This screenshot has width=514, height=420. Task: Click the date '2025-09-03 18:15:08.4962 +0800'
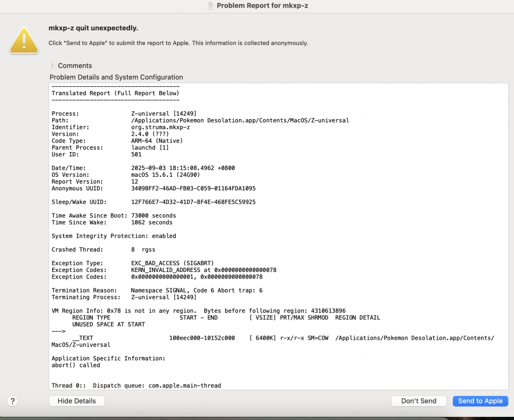(x=183, y=168)
